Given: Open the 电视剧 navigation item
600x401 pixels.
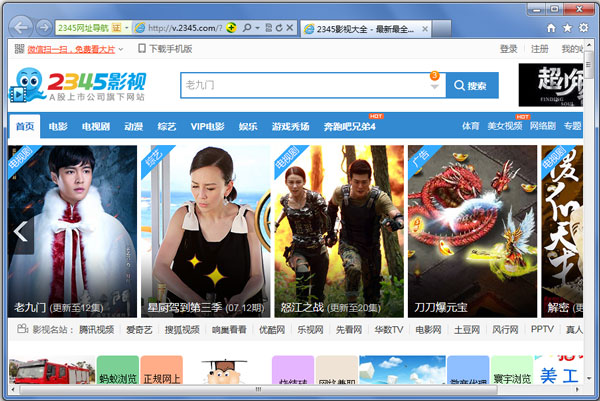Looking at the screenshot, I should click(x=96, y=126).
